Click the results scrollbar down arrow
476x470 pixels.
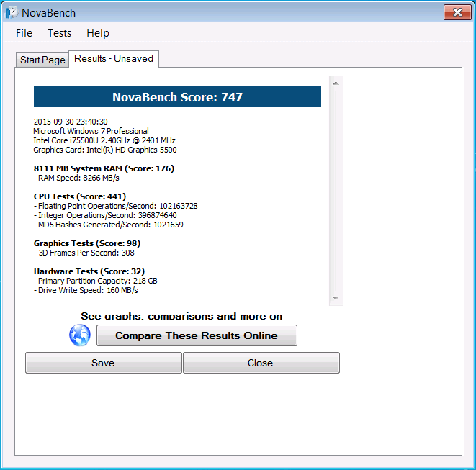pos(336,298)
